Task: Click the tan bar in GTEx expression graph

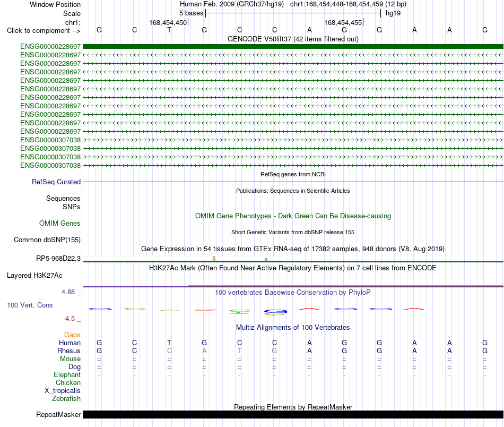Action: (x=214, y=259)
